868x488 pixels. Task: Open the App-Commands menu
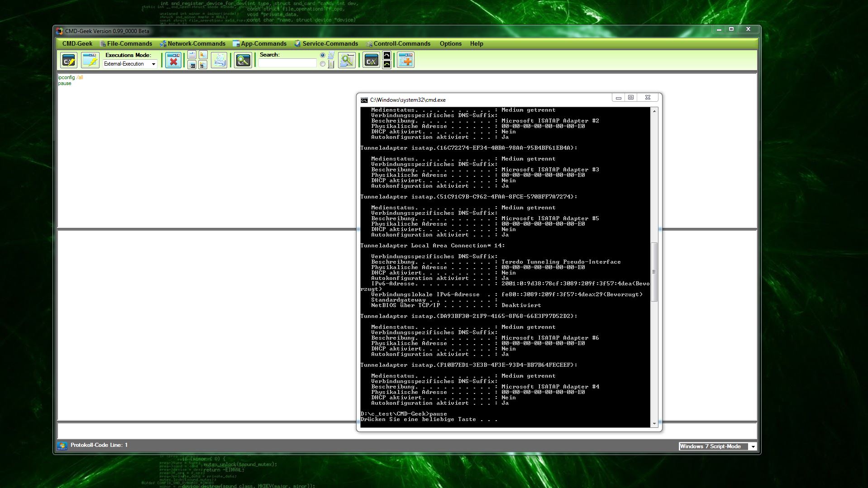(x=259, y=44)
